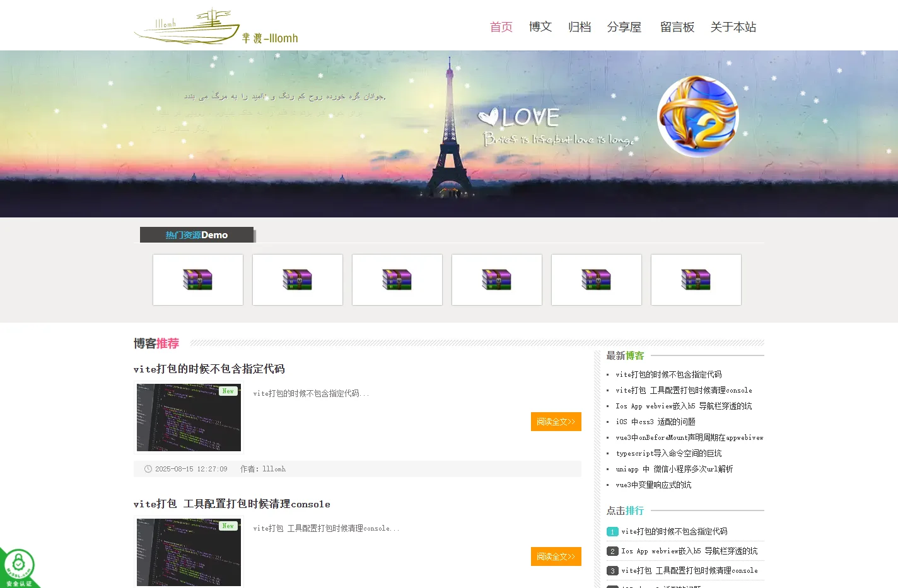Open sixth WinRAR archive demo card
The image size is (898, 588).
pyautogui.click(x=696, y=280)
